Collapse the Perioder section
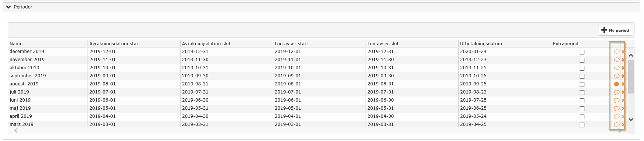644x141 pixels. pyautogui.click(x=8, y=7)
